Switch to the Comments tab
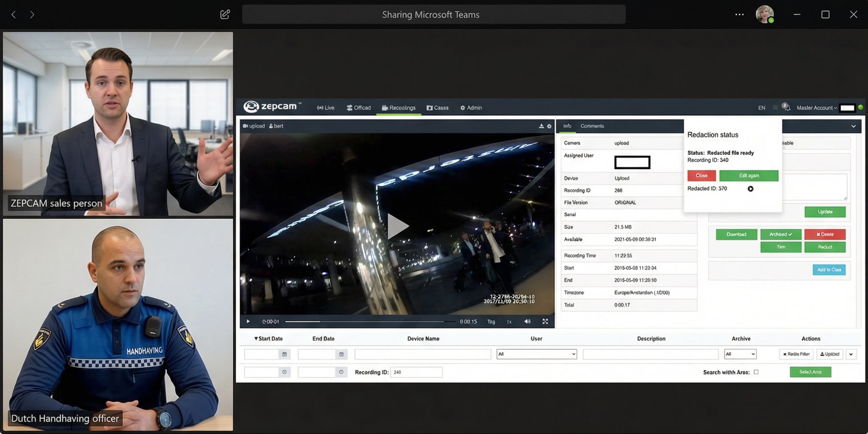Viewport: 868px width, 434px height. tap(592, 126)
